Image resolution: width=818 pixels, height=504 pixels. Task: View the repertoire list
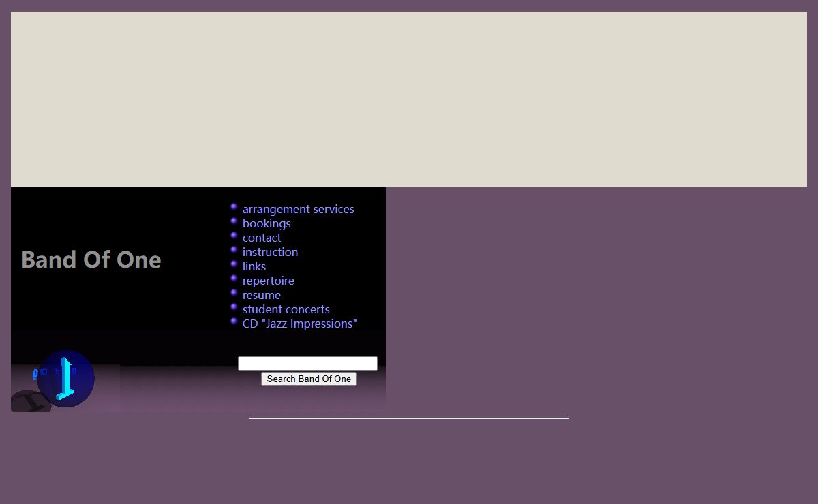pos(268,281)
